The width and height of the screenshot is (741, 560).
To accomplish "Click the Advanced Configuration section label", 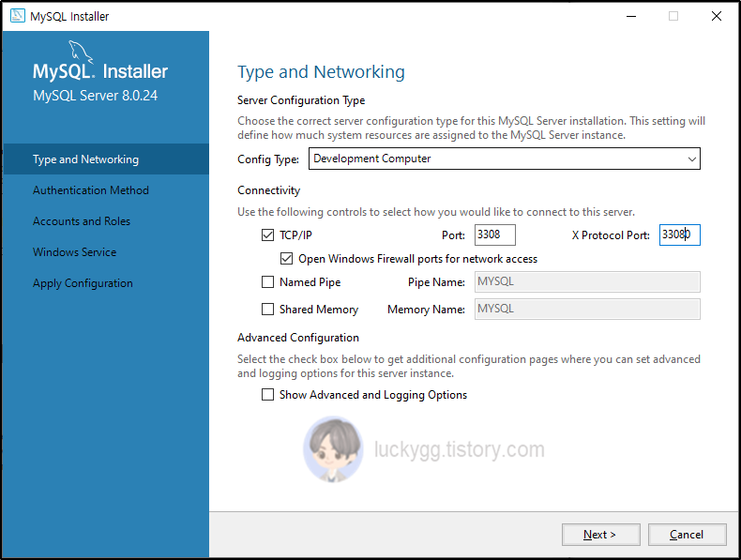I will coord(298,338).
